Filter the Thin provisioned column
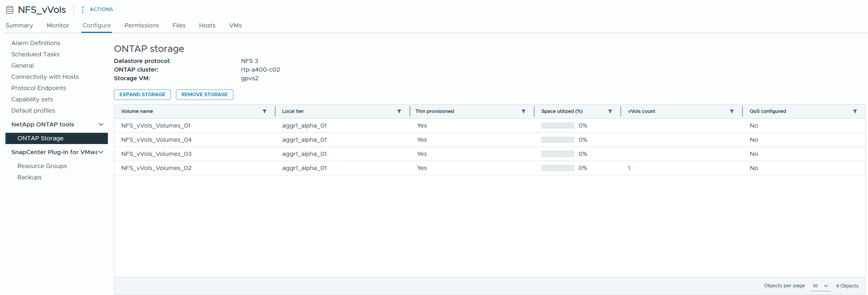The width and height of the screenshot is (868, 295). click(x=523, y=111)
